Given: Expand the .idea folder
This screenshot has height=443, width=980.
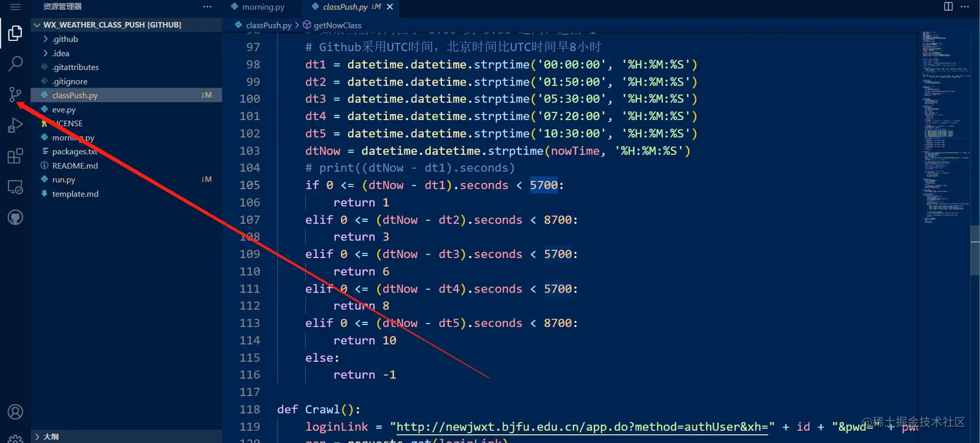Looking at the screenshot, I should [x=126, y=53].
